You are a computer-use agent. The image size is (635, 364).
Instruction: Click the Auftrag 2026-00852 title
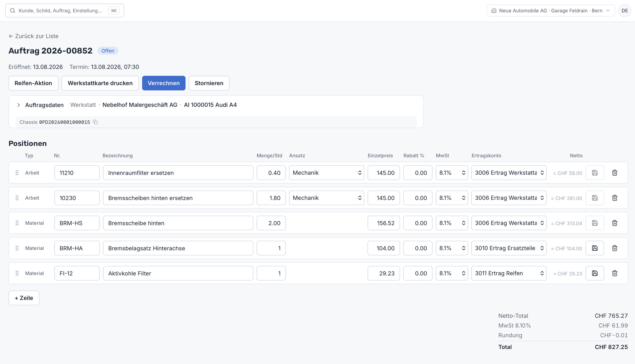pyautogui.click(x=50, y=51)
